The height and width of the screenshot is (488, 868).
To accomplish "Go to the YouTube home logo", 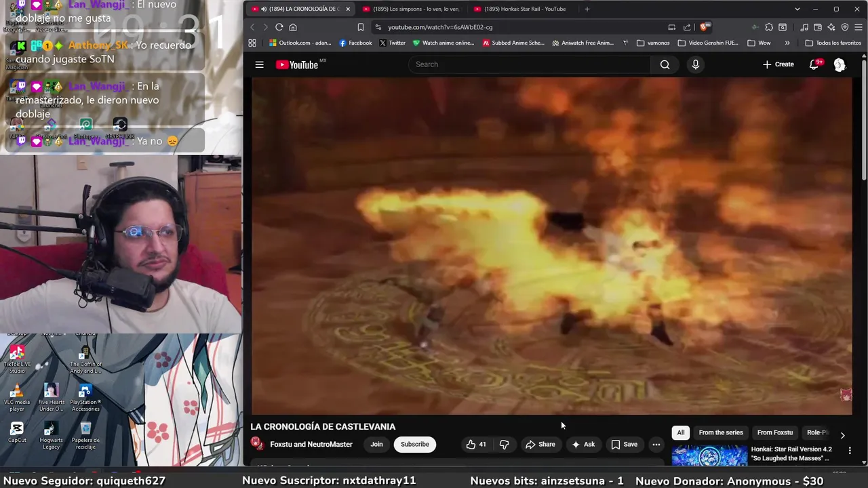I will pos(297,64).
